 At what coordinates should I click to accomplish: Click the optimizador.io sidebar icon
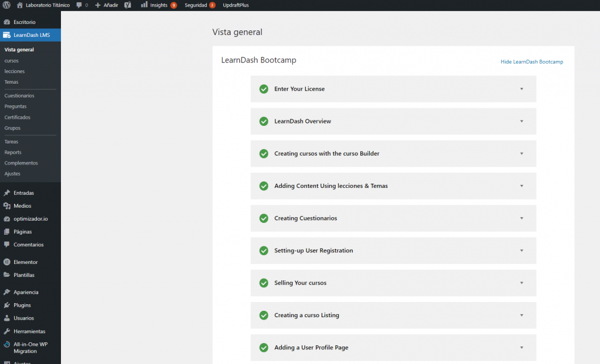pyautogui.click(x=6, y=219)
